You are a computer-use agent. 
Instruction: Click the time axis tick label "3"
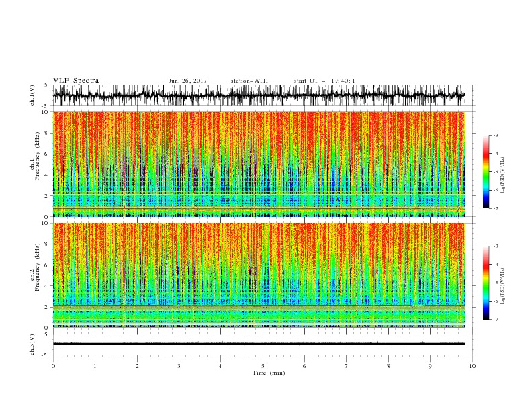point(179,366)
